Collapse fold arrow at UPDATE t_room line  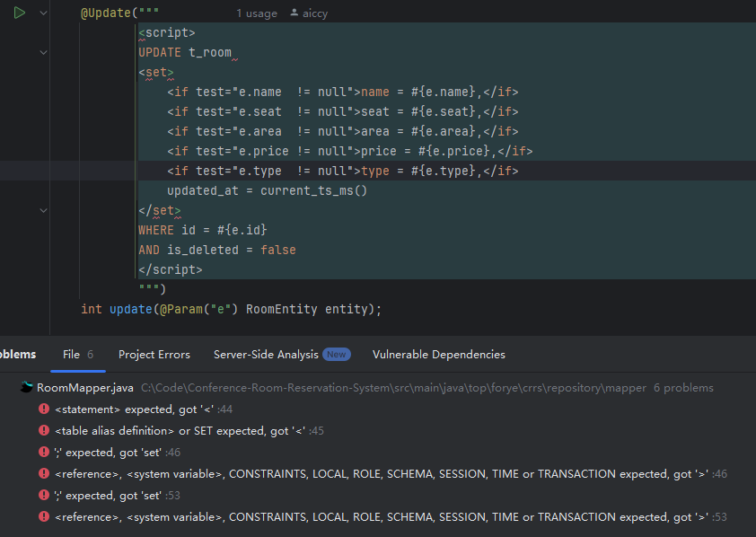pos(43,52)
